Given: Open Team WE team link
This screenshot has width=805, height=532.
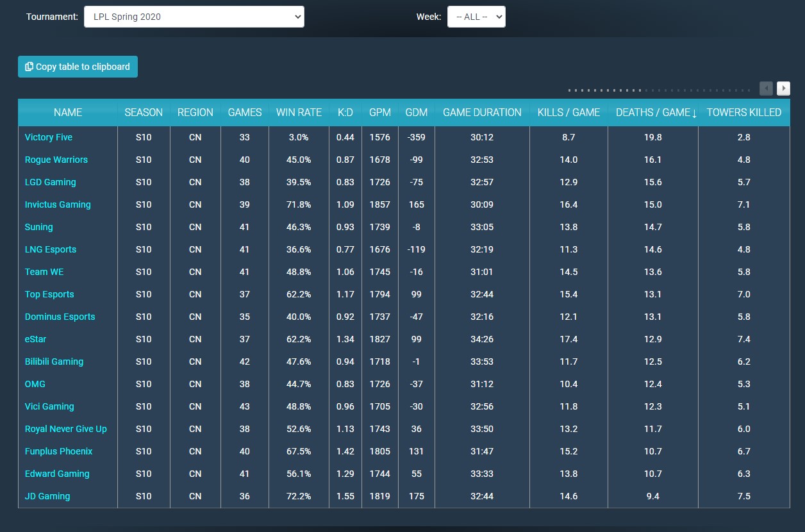Looking at the screenshot, I should pyautogui.click(x=44, y=272).
